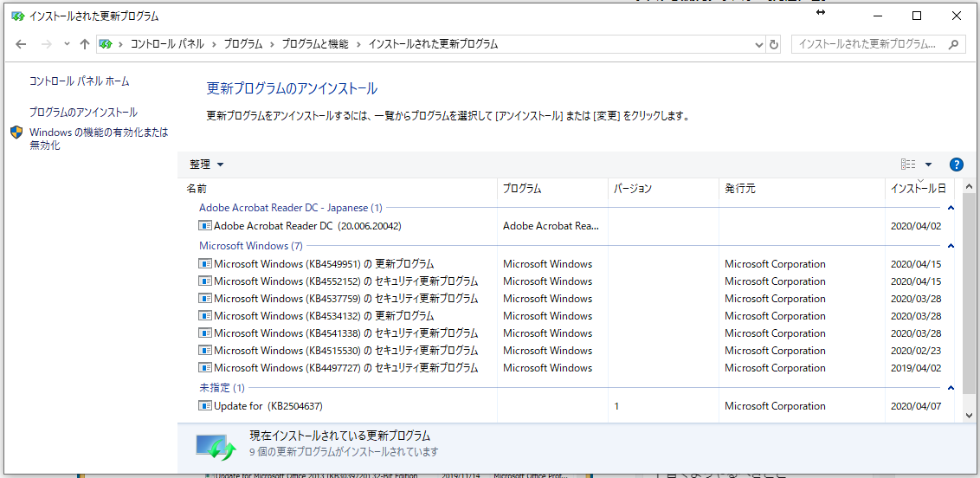Image resolution: width=980 pixels, height=478 pixels.
Task: Click the shield icon beside Windows features
Action: 16,132
